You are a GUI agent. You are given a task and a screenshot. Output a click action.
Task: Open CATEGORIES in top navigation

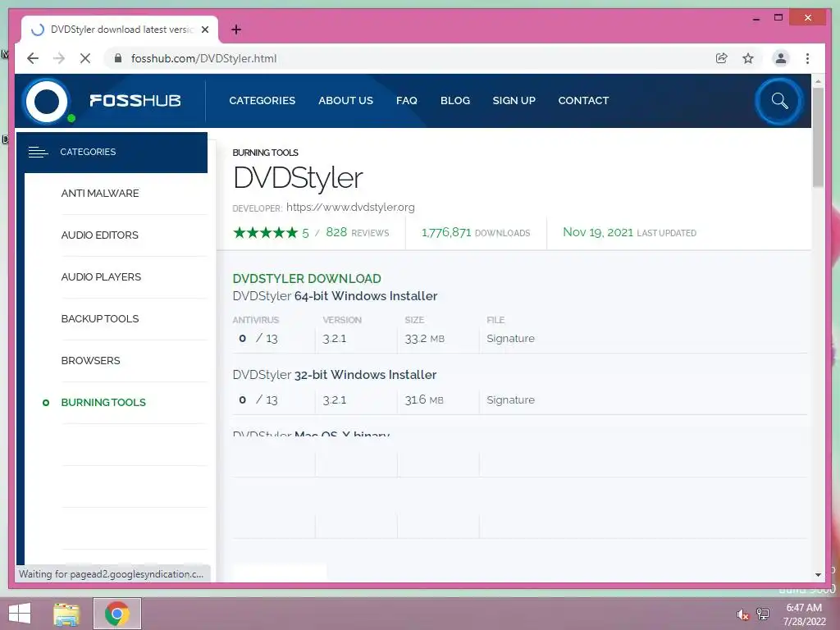coord(262,101)
